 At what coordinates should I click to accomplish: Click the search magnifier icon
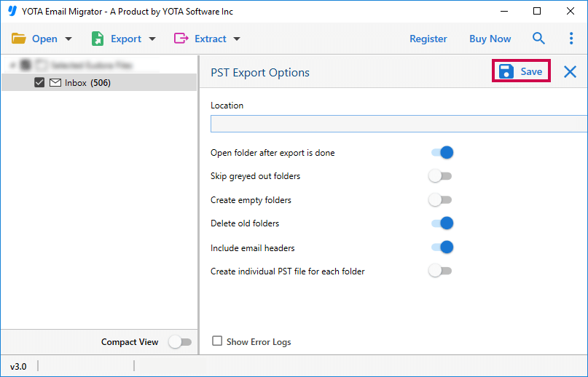coord(538,39)
